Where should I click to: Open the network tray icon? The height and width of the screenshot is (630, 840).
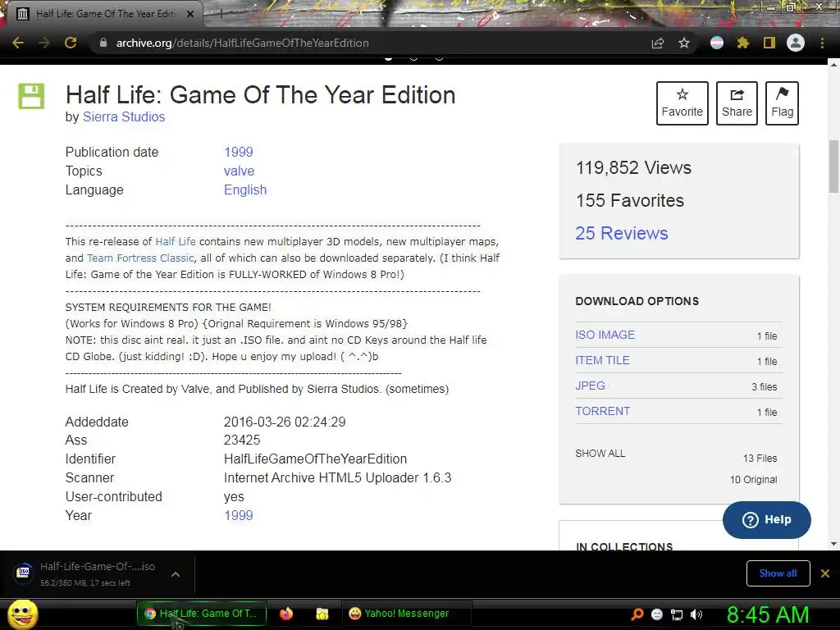(x=677, y=614)
